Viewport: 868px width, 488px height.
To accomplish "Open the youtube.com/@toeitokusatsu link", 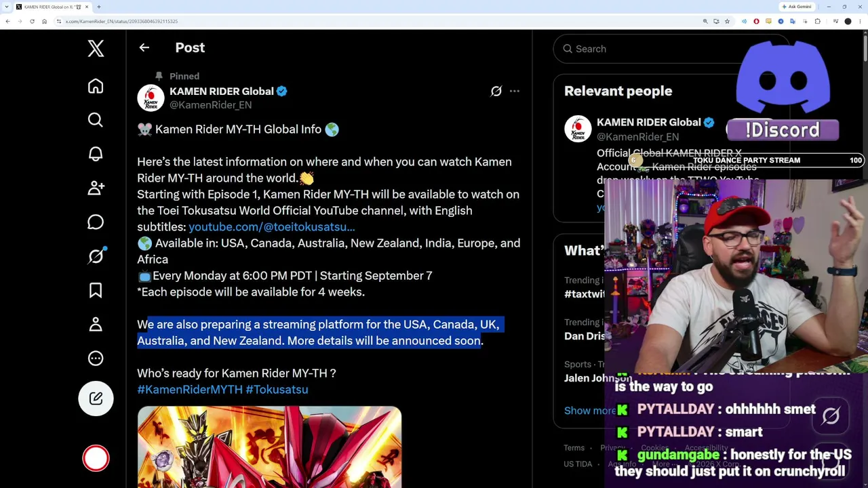I will tap(272, 226).
